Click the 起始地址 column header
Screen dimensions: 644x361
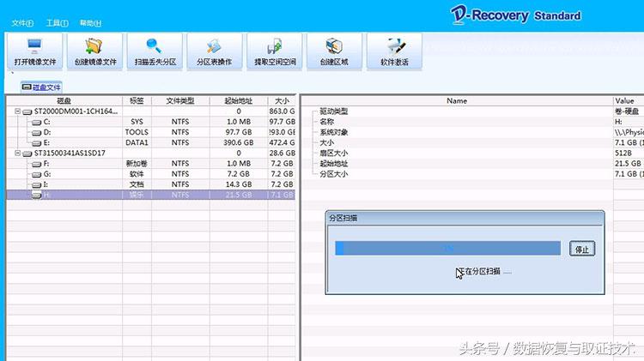coord(239,100)
